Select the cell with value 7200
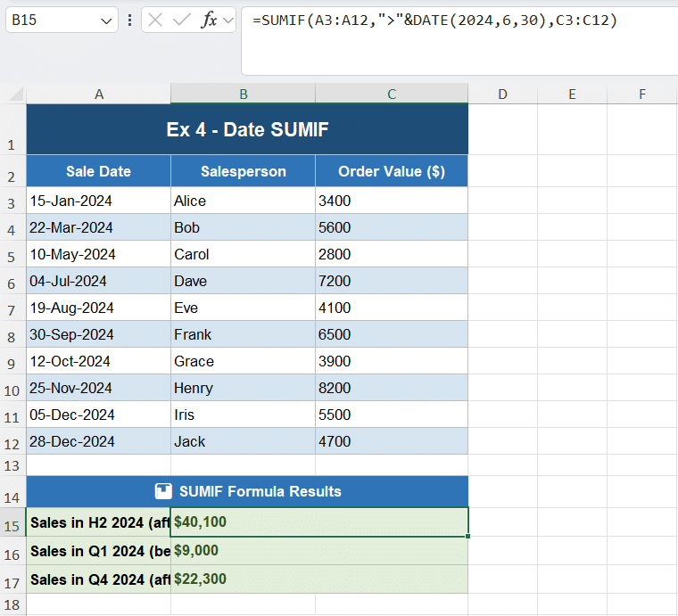 [x=391, y=281]
